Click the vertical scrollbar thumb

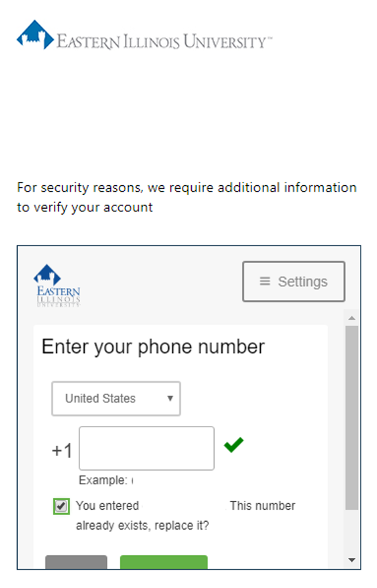[352, 418]
